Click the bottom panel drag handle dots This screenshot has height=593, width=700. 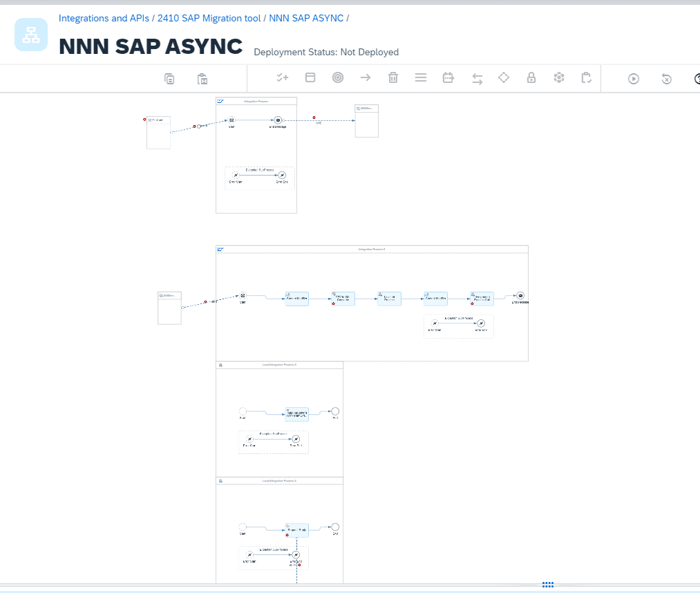click(x=548, y=585)
